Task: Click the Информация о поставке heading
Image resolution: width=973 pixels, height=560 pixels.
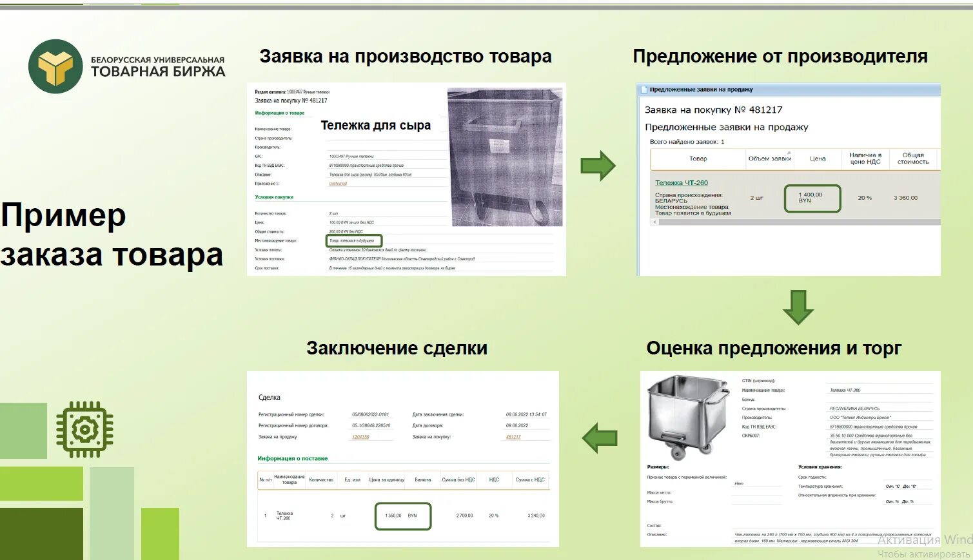Action: (x=293, y=459)
